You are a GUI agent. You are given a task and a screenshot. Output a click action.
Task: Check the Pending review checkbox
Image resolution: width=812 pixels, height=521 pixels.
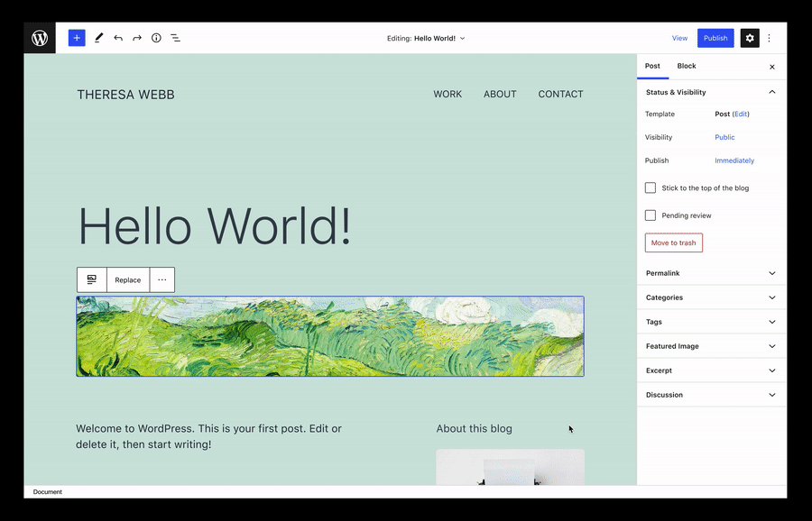[651, 215]
